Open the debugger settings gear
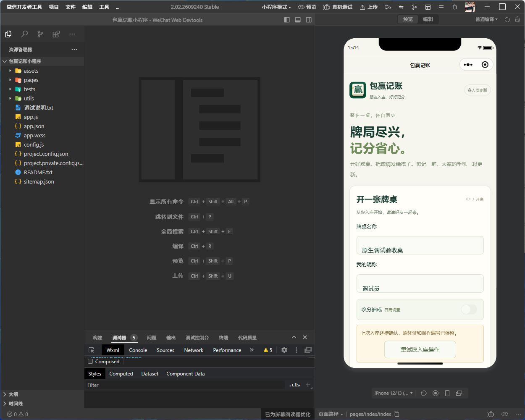 tap(284, 350)
